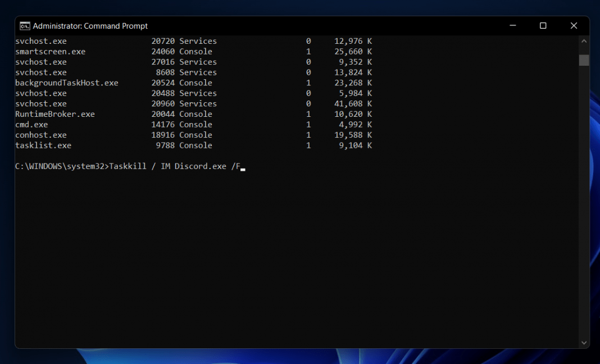Maximize the Command Prompt window
This screenshot has height=364, width=600.
543,26
